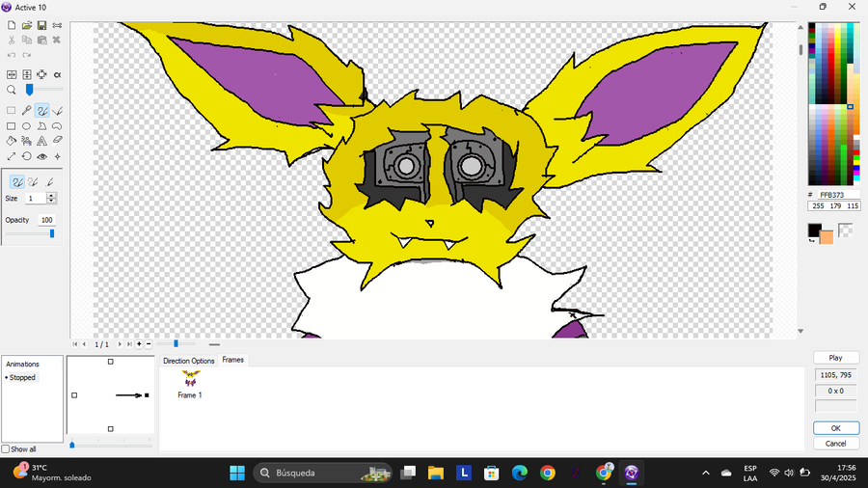This screenshot has height=488, width=868.
Task: Click the magnifying glass zoom icon
Action: pyautogui.click(x=11, y=90)
